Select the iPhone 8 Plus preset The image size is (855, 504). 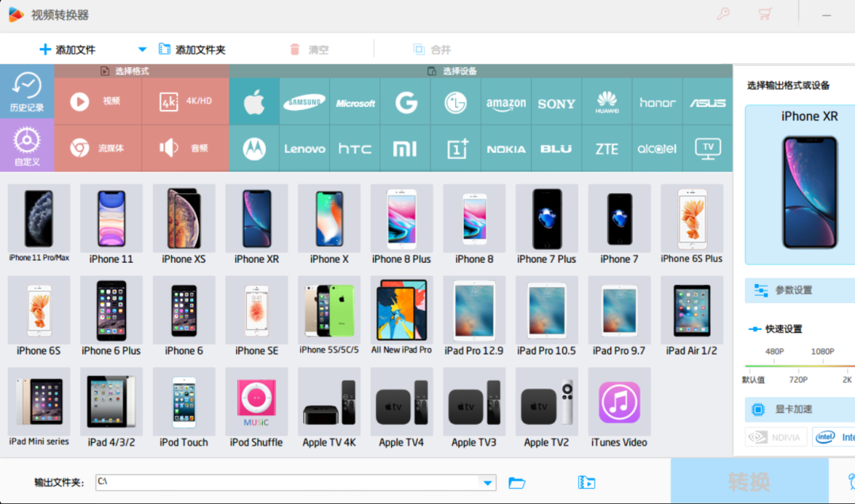(401, 224)
